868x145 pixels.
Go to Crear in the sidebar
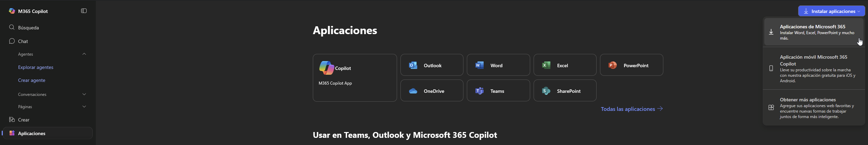(x=48, y=119)
